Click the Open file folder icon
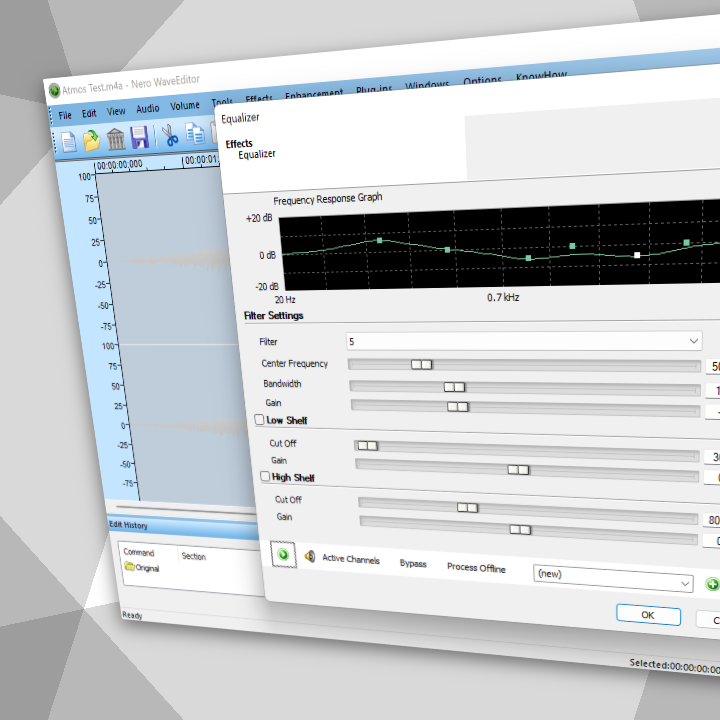Screen dimensions: 720x720 pos(92,140)
